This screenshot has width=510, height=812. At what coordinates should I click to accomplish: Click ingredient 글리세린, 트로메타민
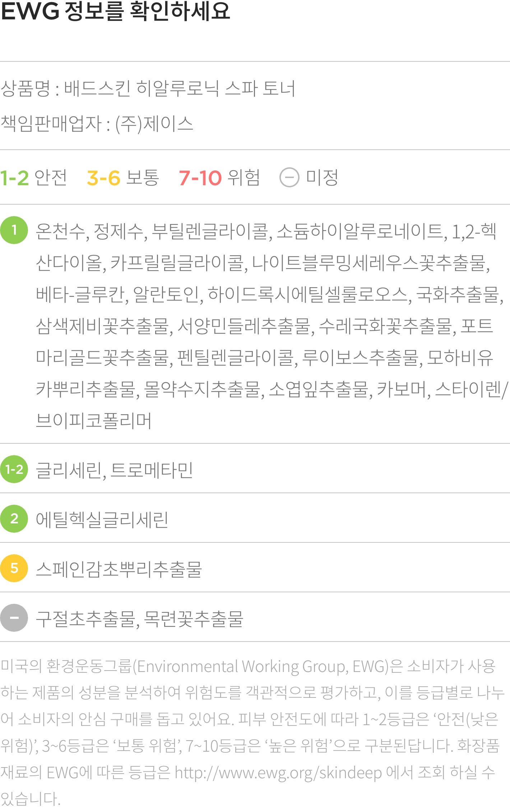click(x=114, y=470)
